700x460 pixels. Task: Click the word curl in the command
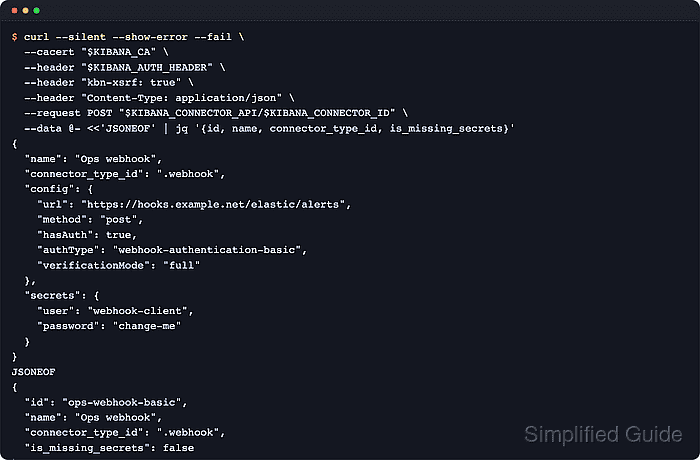(x=37, y=36)
